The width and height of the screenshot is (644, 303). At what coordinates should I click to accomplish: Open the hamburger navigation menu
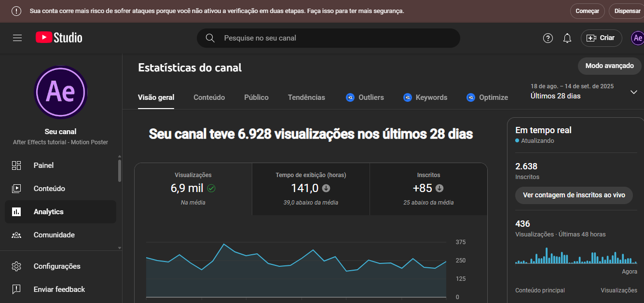coord(17,38)
